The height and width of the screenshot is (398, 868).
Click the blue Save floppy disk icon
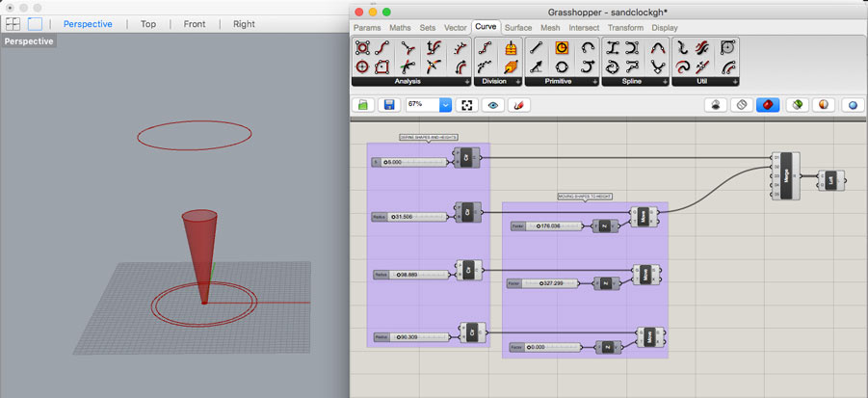pos(390,104)
